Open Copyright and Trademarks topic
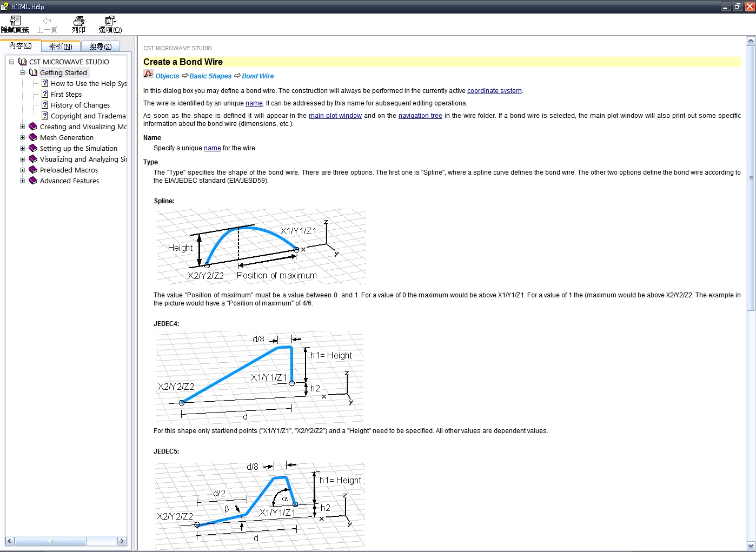This screenshot has height=552, width=756. [x=88, y=116]
